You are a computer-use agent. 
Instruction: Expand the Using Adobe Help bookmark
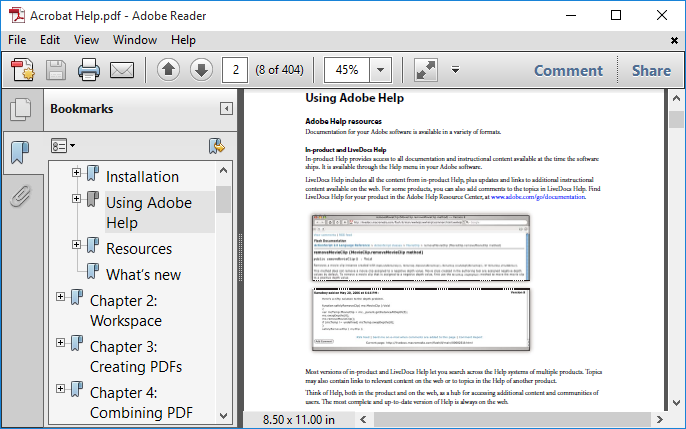(76, 199)
